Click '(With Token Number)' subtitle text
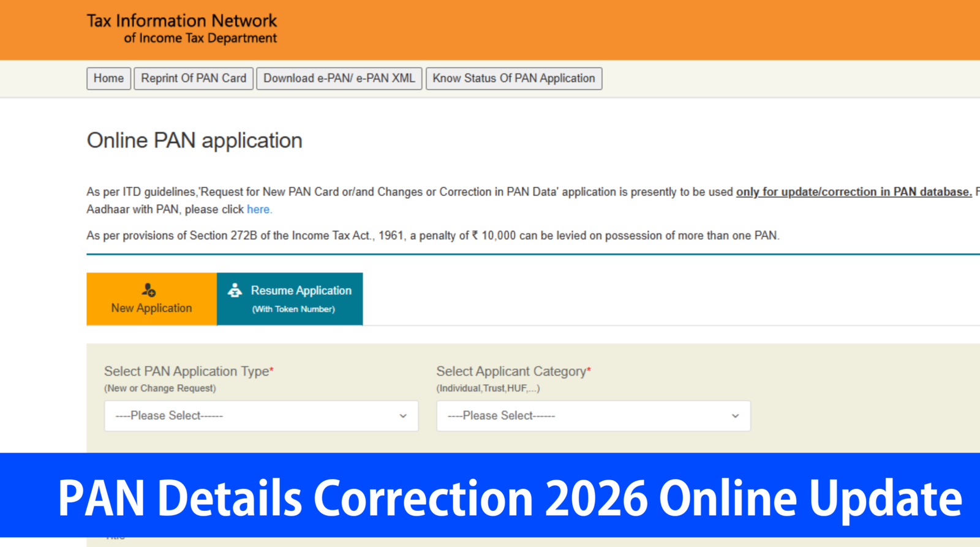The width and height of the screenshot is (980, 547). point(293,309)
